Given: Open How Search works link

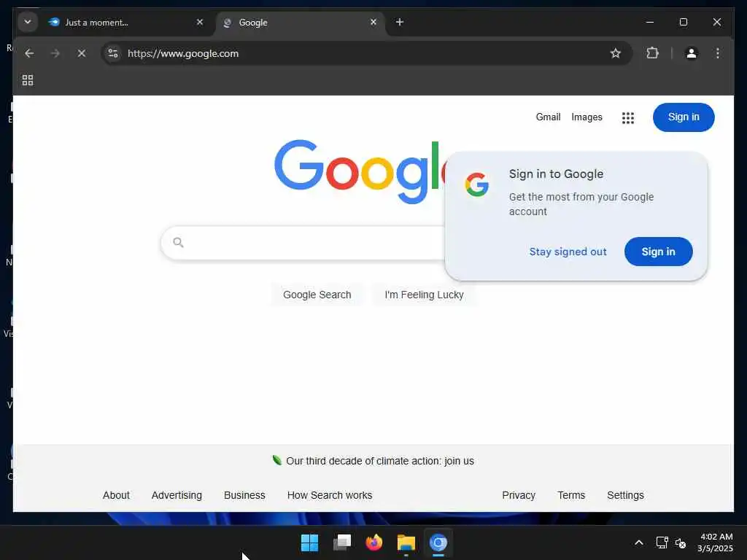Looking at the screenshot, I should (x=330, y=495).
